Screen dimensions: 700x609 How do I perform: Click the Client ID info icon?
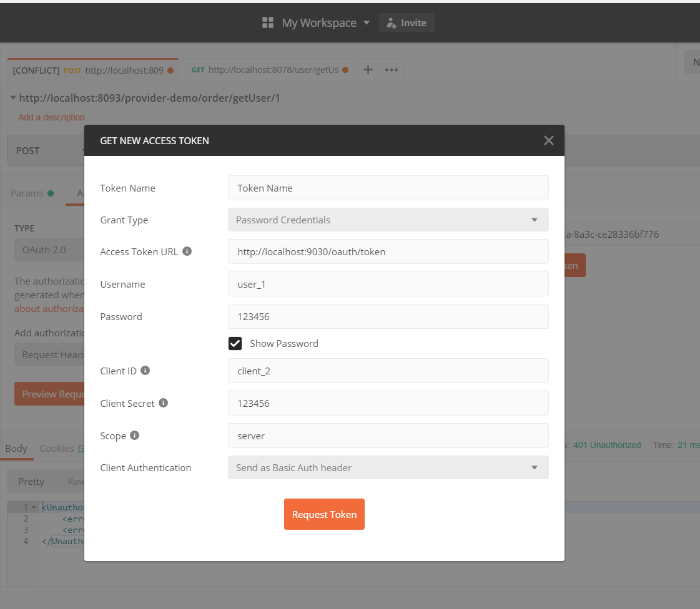[x=145, y=371]
